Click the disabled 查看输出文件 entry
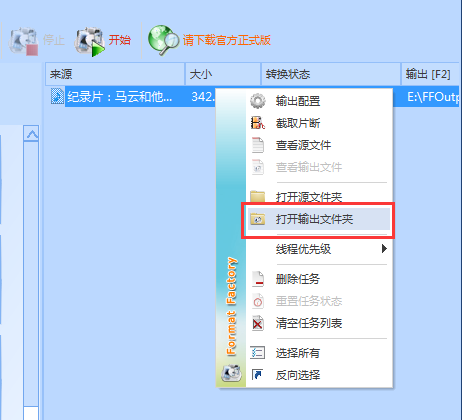 click(x=319, y=167)
